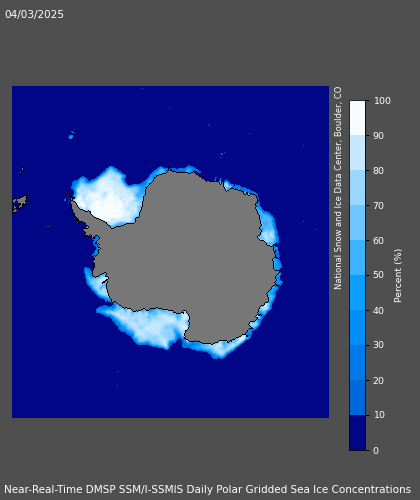The image size is (420, 500).
Task: Click the 0 tick label on colorbar
Action: click(376, 451)
